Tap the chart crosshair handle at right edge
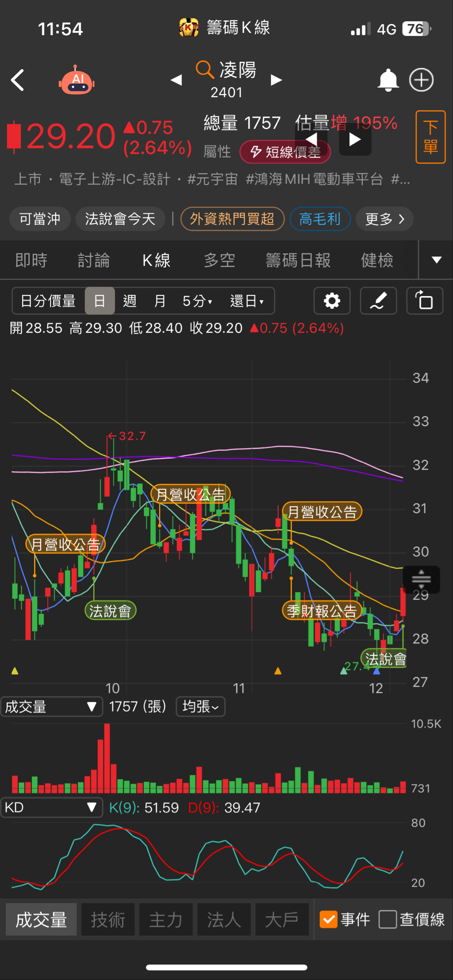 (421, 579)
